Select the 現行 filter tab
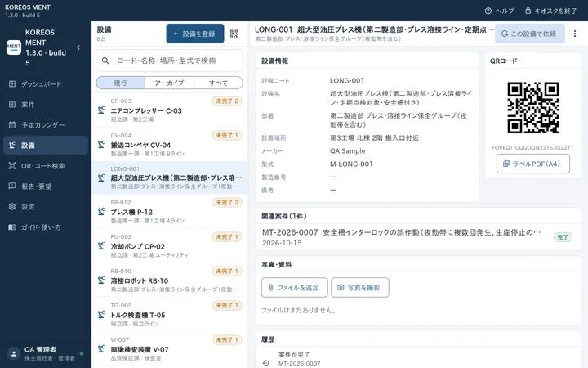 tap(120, 83)
